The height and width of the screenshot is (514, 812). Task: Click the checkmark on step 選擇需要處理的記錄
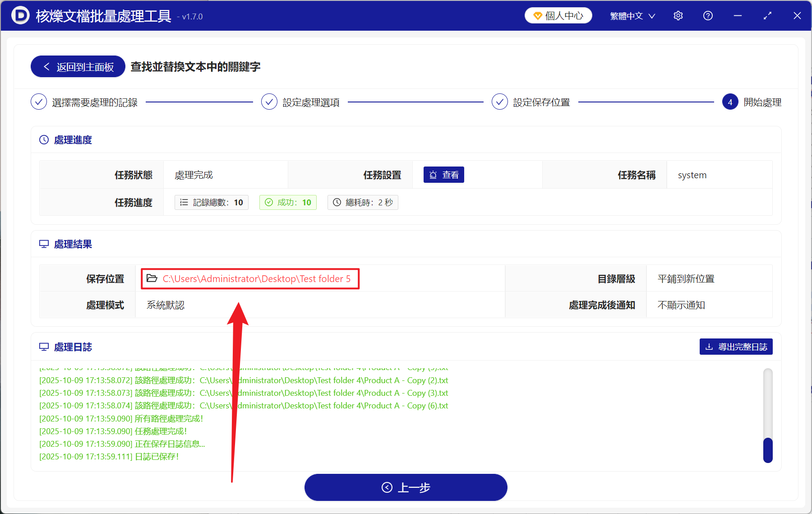[38, 102]
